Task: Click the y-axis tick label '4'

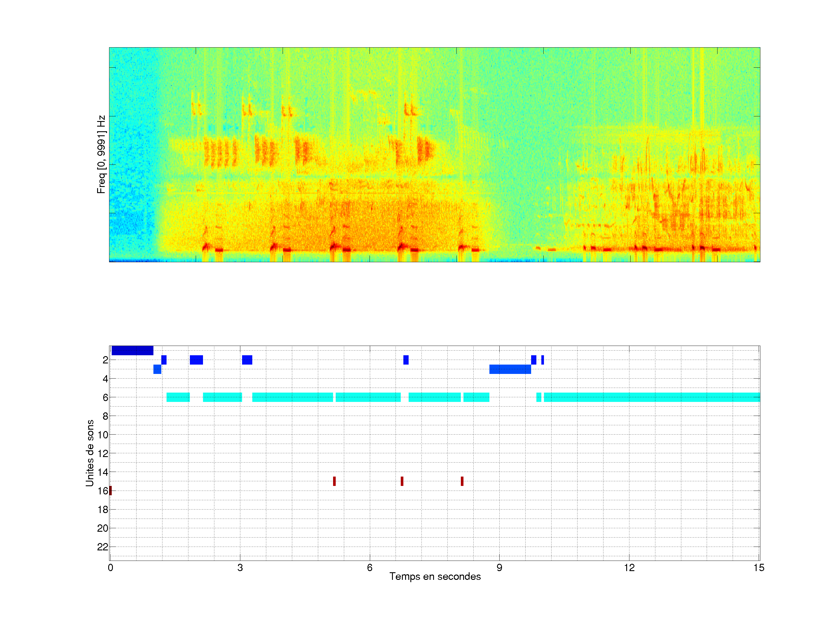Action: 105,379
